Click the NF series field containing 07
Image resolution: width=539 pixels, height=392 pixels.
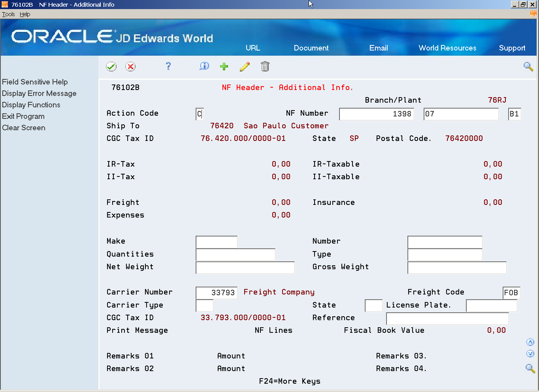pyautogui.click(x=461, y=114)
